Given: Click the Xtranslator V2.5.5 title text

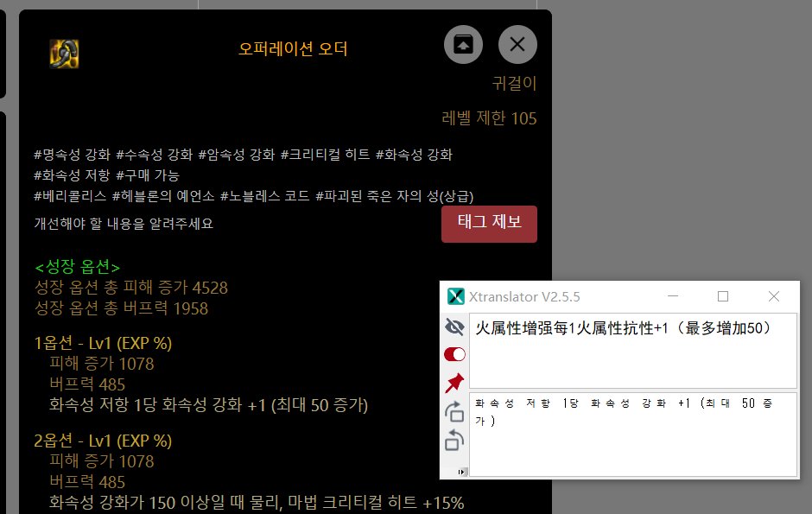Looking at the screenshot, I should [524, 296].
